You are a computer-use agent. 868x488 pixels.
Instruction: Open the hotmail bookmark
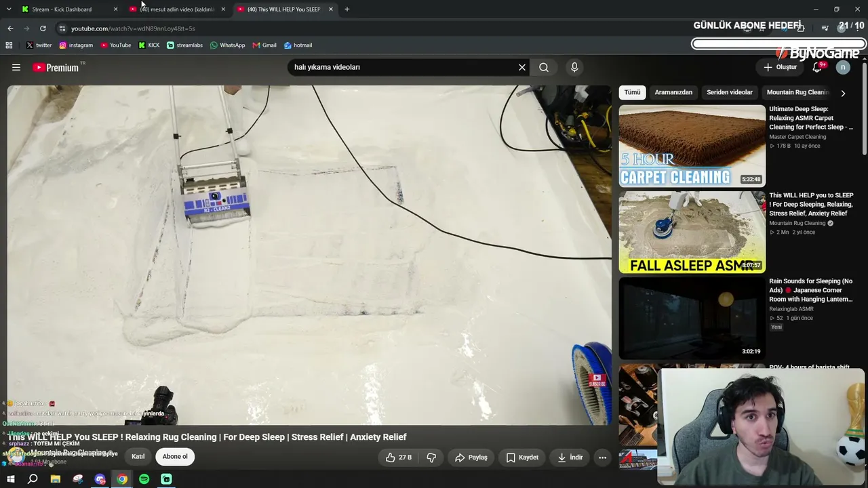pyautogui.click(x=298, y=45)
